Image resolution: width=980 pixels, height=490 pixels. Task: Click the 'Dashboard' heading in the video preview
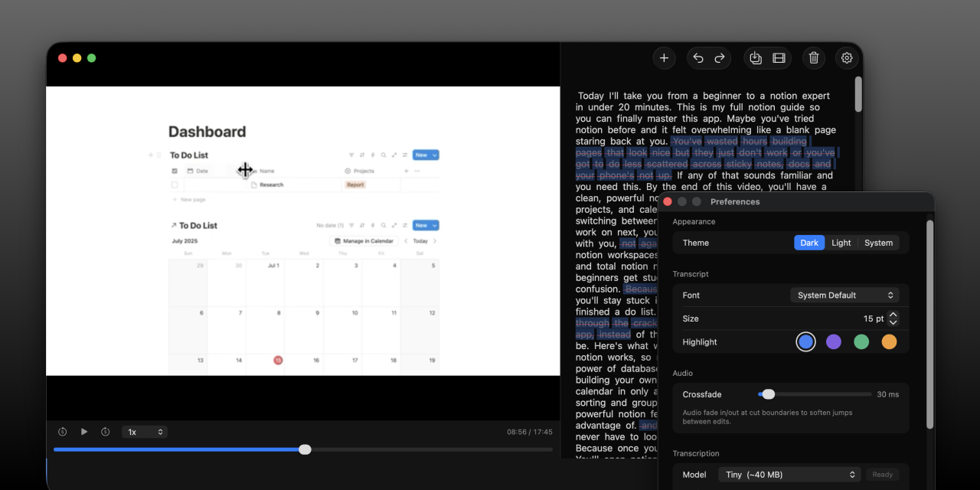[x=207, y=132]
